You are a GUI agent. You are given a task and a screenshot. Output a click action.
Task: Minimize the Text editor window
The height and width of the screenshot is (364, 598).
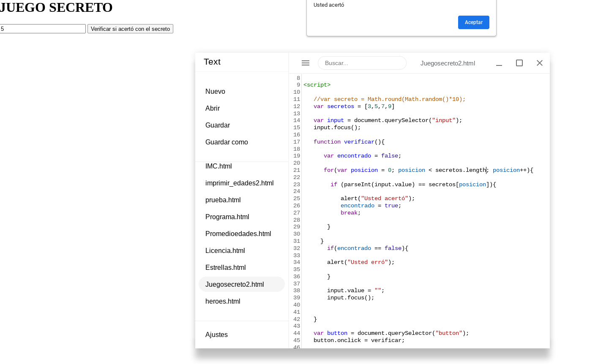pos(499,63)
